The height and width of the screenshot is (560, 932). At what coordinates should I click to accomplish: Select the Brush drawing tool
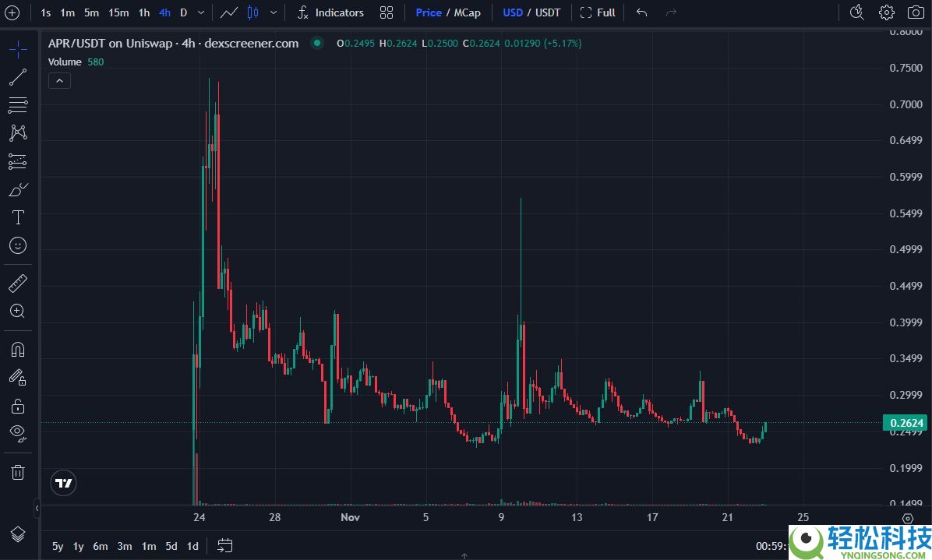(17, 189)
